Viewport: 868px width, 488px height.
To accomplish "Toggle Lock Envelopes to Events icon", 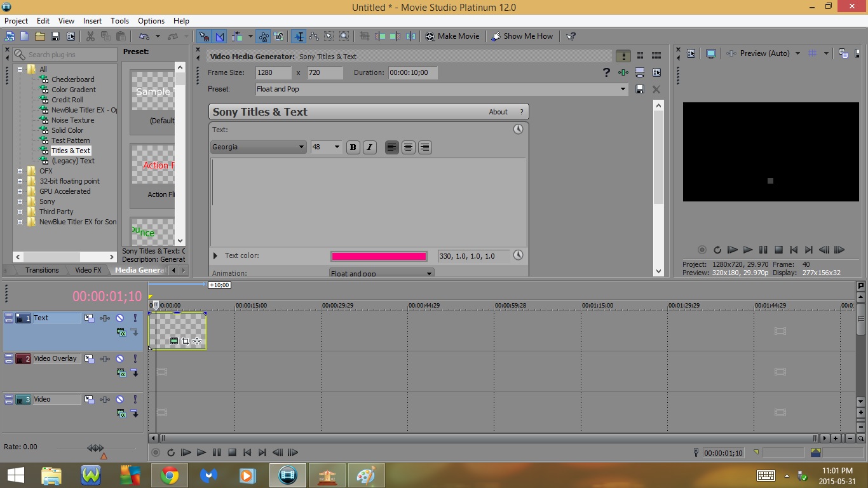I will pos(264,36).
